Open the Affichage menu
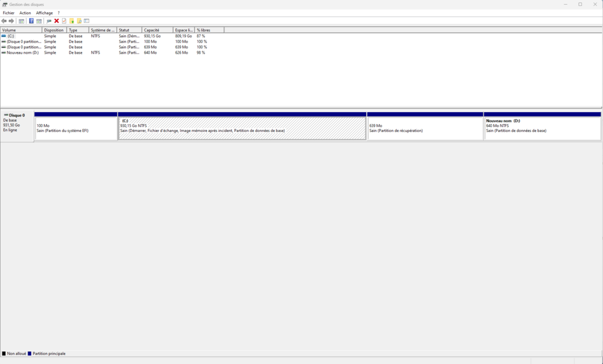 pos(44,13)
